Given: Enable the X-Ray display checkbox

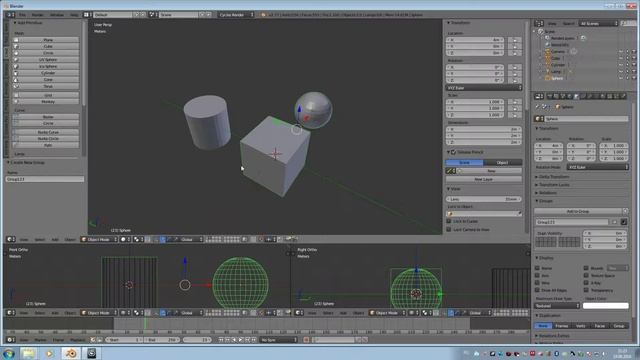Looking at the screenshot, I should pos(586,283).
